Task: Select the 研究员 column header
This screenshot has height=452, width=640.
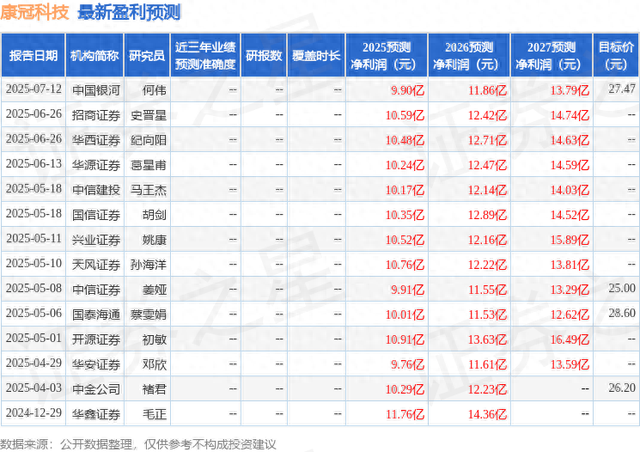Action: coord(147,55)
